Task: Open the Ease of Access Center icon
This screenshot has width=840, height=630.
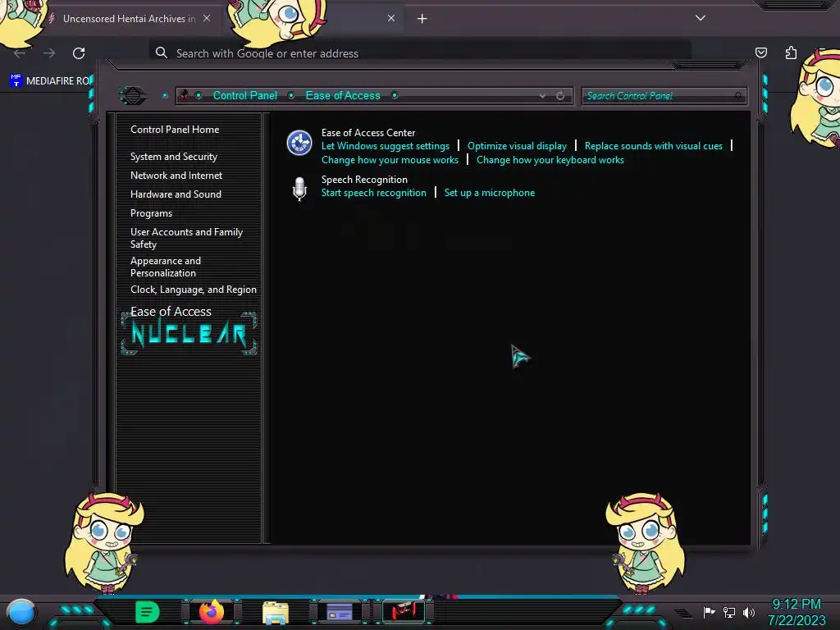Action: [299, 143]
